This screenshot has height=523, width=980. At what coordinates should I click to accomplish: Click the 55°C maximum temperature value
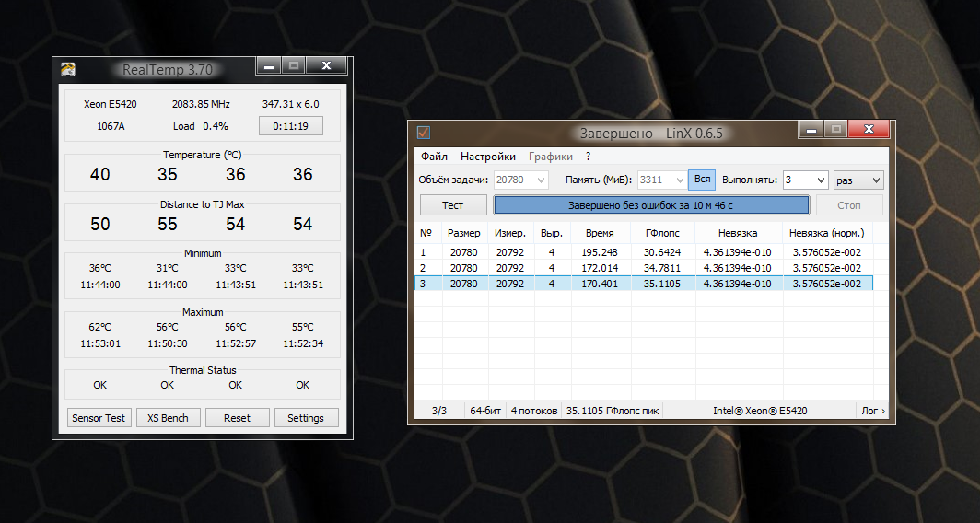click(302, 328)
